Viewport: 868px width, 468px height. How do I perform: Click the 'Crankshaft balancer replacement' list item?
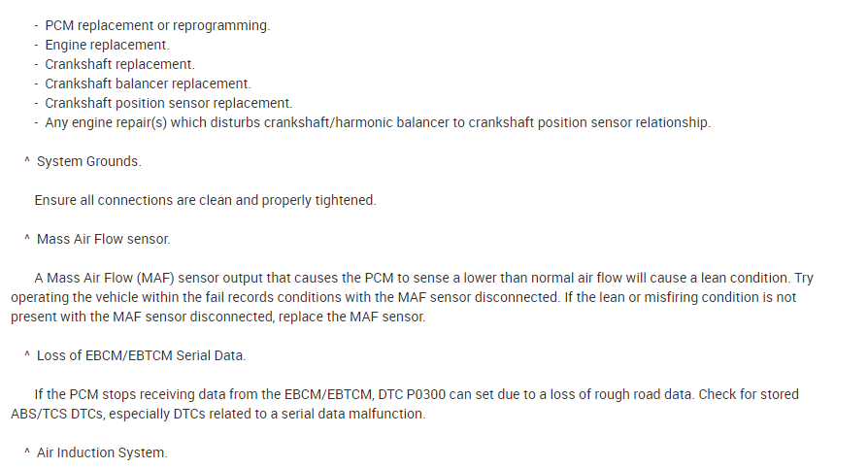click(148, 84)
